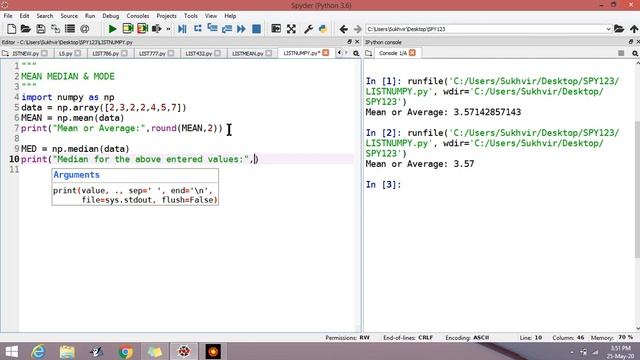640x360 pixels.
Task: Switch to LIST786.py editor tab
Action: 105,53
